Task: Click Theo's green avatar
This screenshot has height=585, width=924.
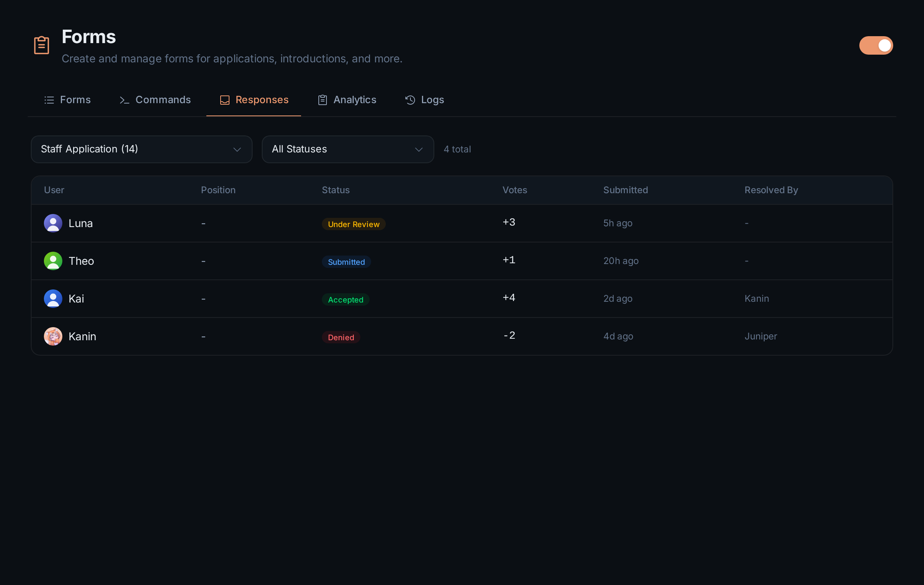Action: [53, 261]
